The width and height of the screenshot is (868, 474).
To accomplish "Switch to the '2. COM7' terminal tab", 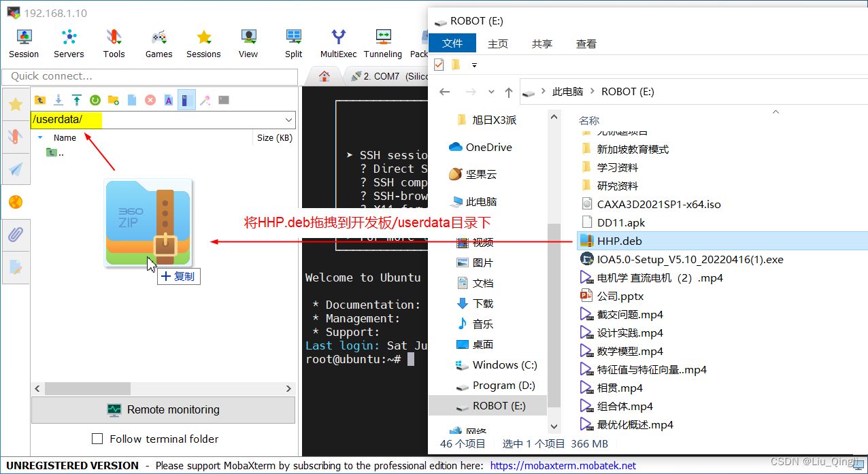I will point(388,76).
